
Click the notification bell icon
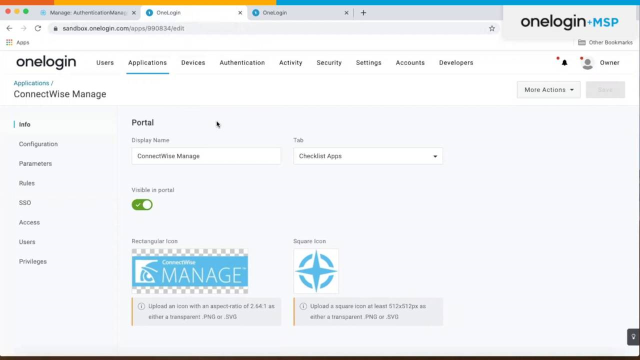564,63
